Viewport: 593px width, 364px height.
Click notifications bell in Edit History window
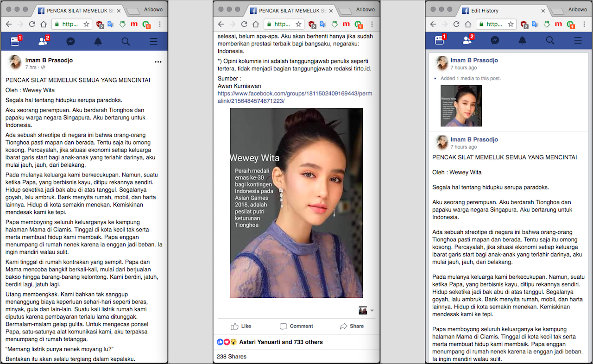point(522,41)
